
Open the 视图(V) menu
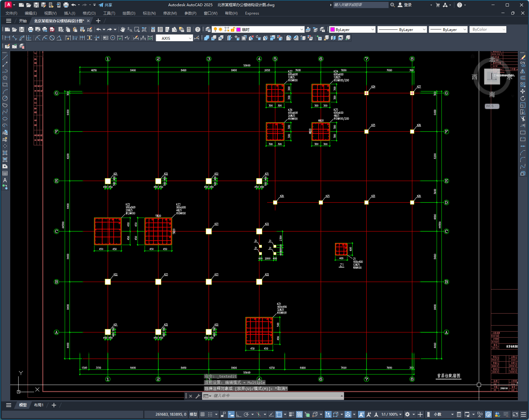point(50,13)
